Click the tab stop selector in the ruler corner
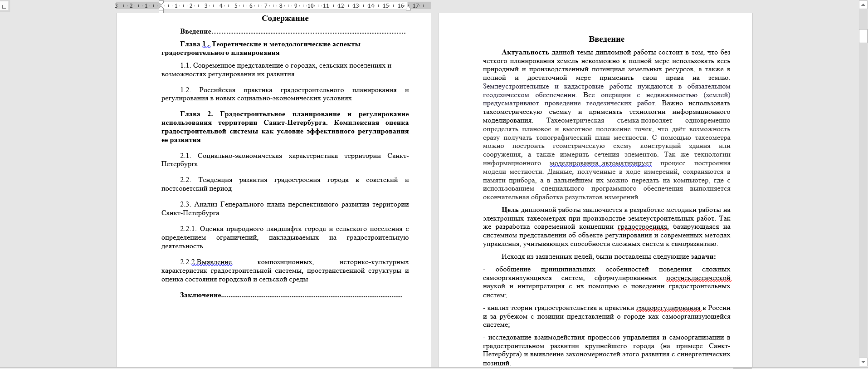Screen dimensions: 868x369 4,6
